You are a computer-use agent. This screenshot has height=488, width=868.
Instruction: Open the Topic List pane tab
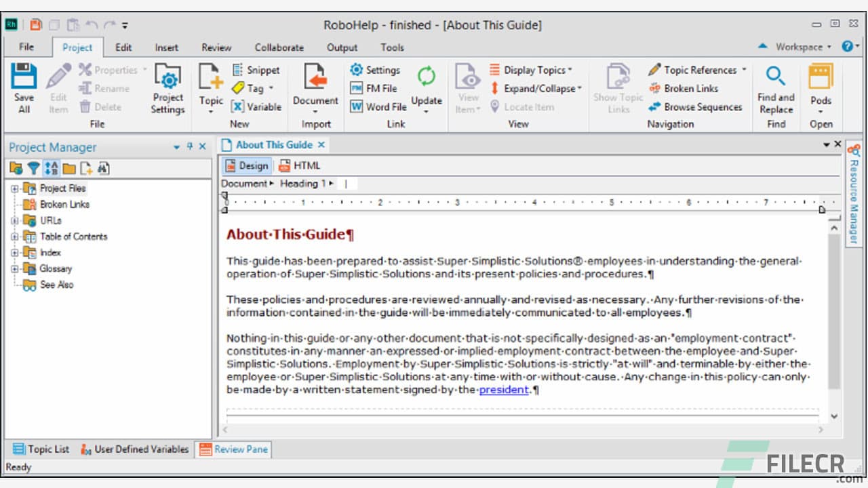(41, 449)
